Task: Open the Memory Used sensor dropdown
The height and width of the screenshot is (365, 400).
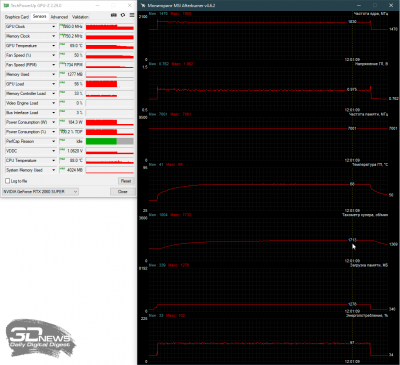Action: click(x=54, y=74)
